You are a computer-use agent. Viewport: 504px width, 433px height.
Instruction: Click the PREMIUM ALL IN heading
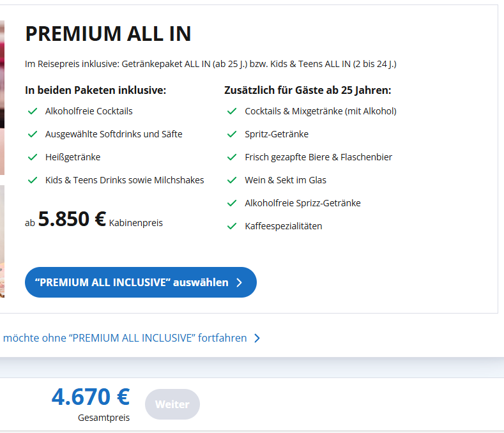pos(108,34)
